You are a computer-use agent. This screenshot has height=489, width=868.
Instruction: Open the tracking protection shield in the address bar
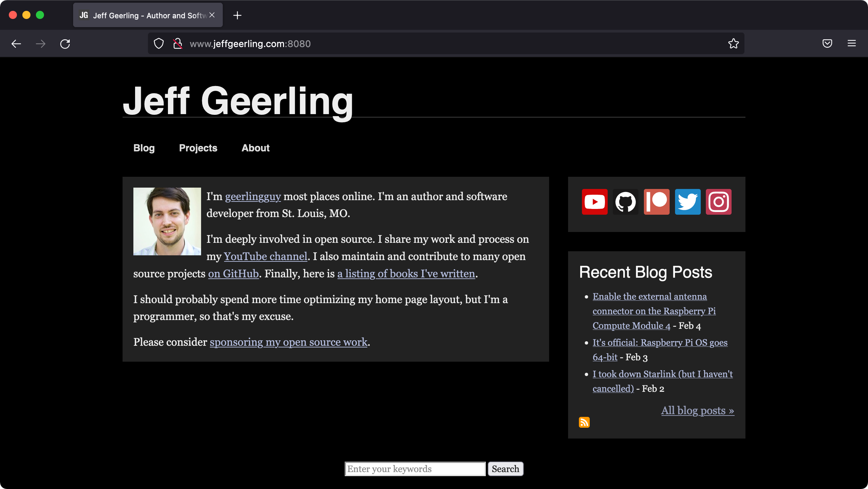coord(158,43)
